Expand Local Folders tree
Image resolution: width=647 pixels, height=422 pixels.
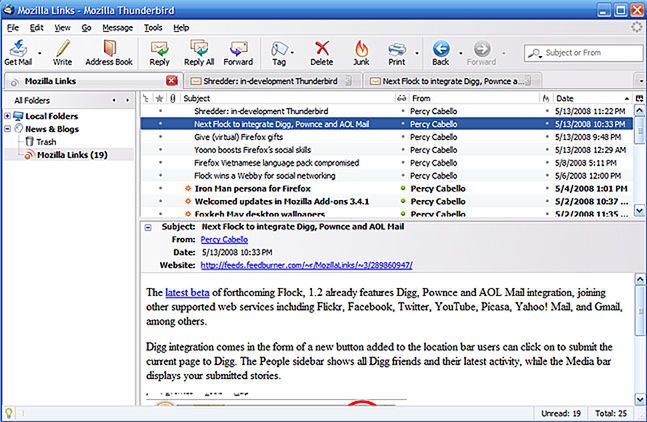pos(7,116)
